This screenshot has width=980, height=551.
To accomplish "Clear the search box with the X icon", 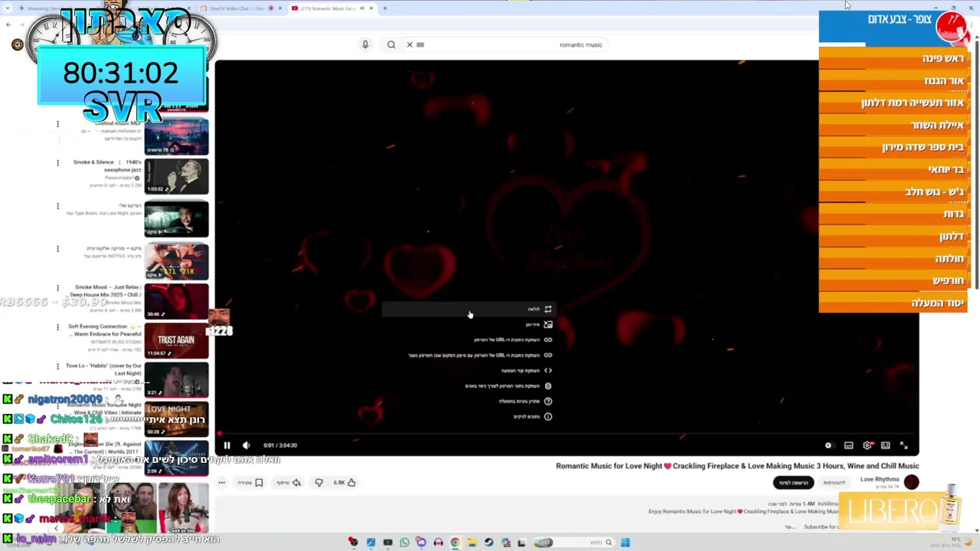I will pyautogui.click(x=410, y=44).
